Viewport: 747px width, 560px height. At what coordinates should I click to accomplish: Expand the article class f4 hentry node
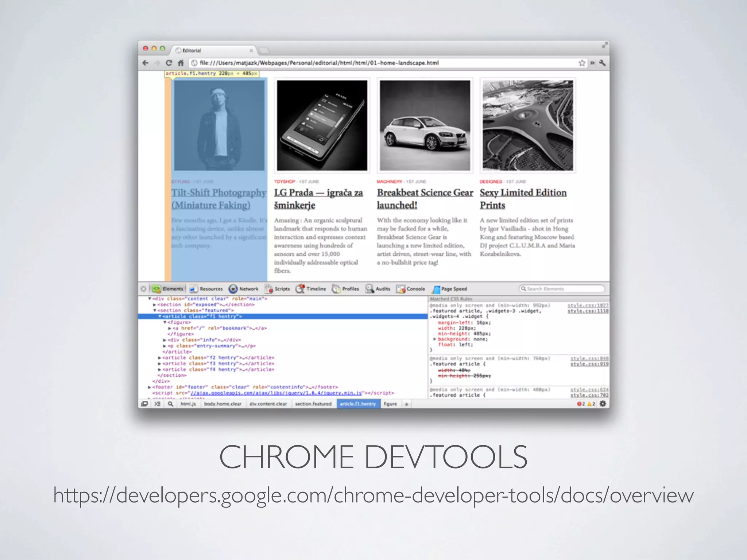160,369
